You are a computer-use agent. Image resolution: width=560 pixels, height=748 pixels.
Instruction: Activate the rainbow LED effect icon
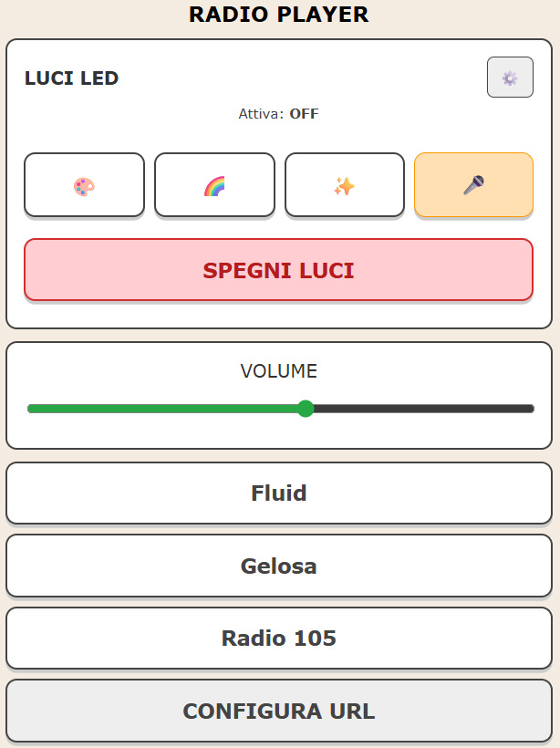214,184
